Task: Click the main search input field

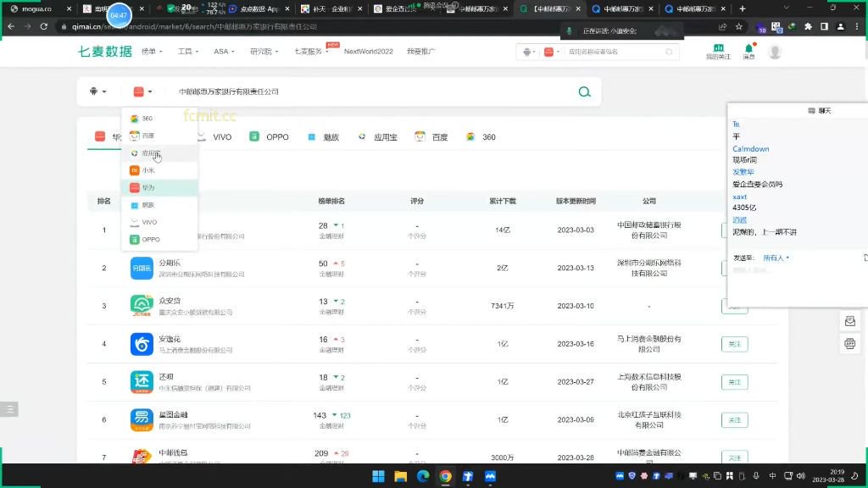Action: click(371, 91)
